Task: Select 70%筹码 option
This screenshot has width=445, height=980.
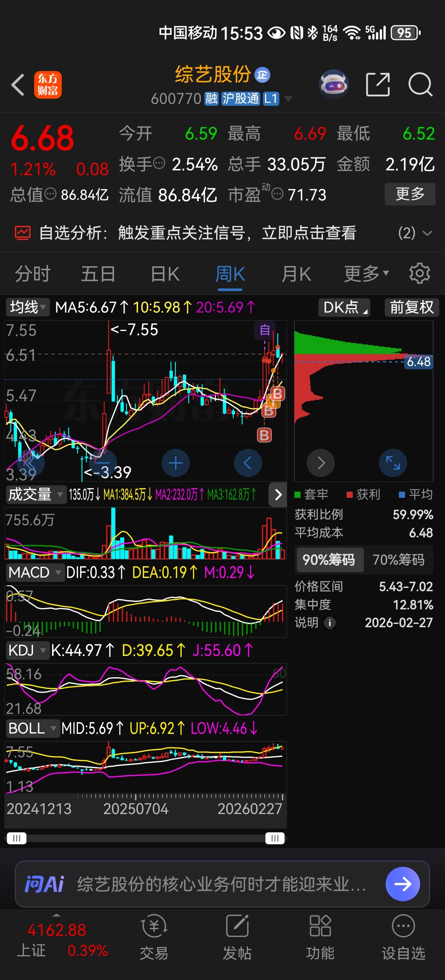Action: [x=398, y=560]
